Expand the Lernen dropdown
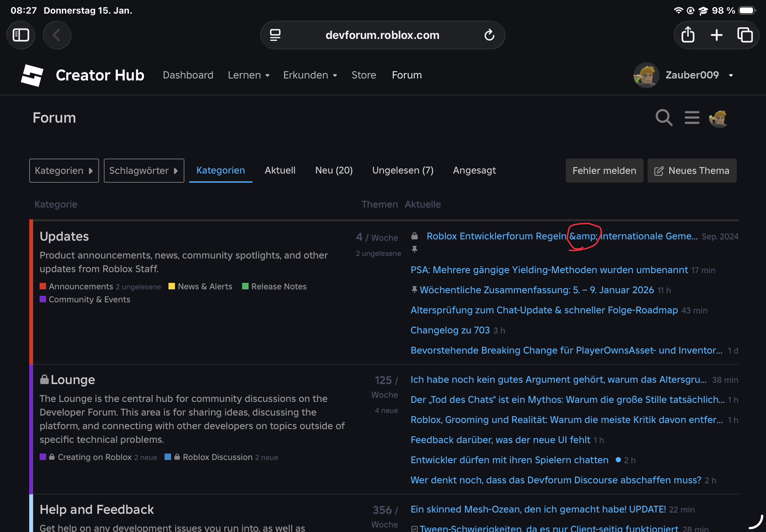 [248, 75]
